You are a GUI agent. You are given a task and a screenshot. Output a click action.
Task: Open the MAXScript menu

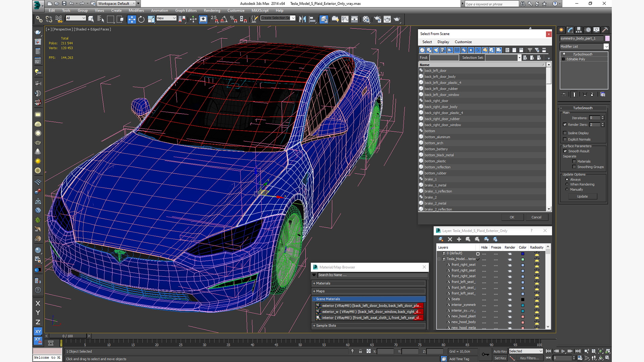click(260, 10)
